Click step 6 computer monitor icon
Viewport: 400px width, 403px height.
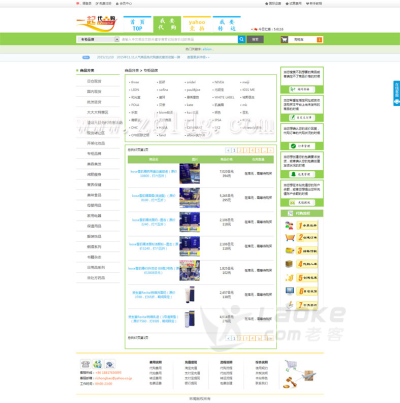pyautogui.click(x=289, y=291)
